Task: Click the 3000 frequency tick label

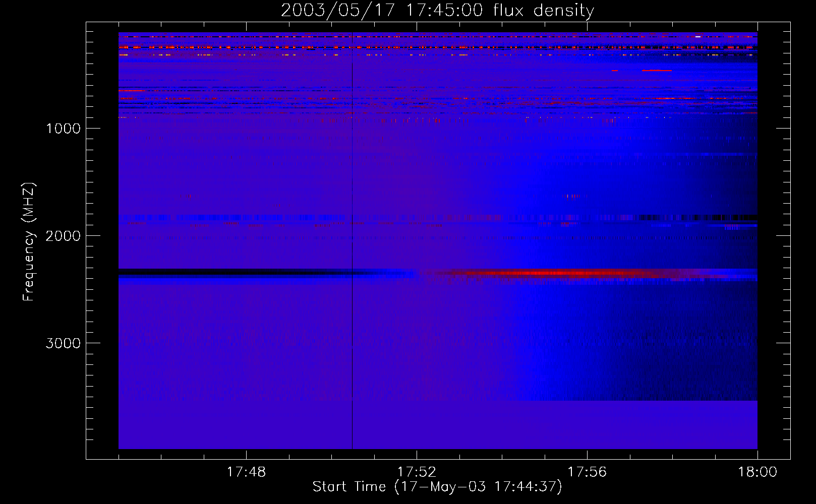Action: (x=63, y=343)
